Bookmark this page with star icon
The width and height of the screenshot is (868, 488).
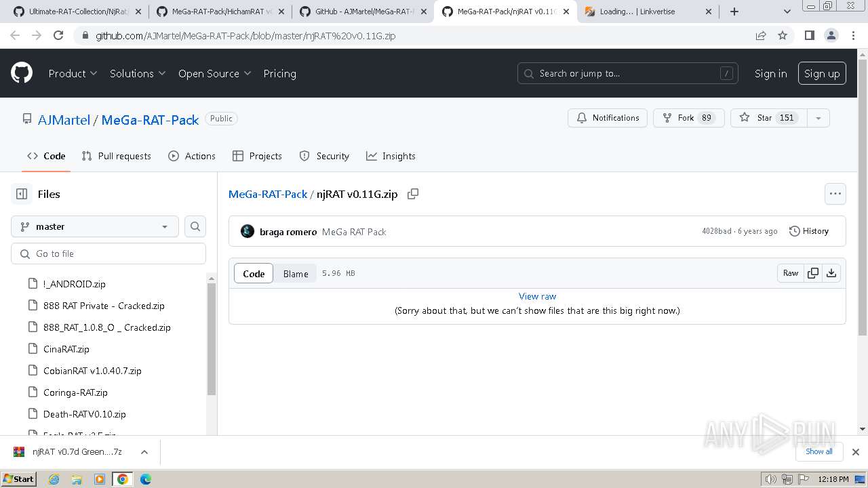783,35
